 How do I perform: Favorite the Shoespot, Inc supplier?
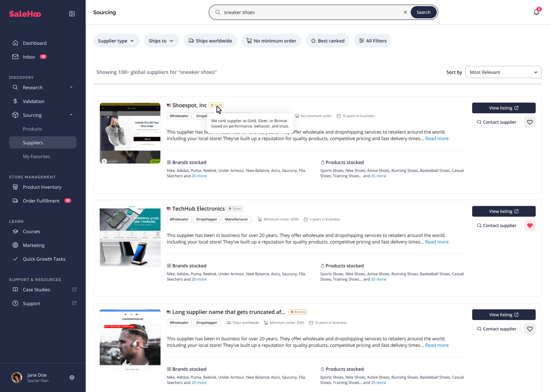coord(530,122)
